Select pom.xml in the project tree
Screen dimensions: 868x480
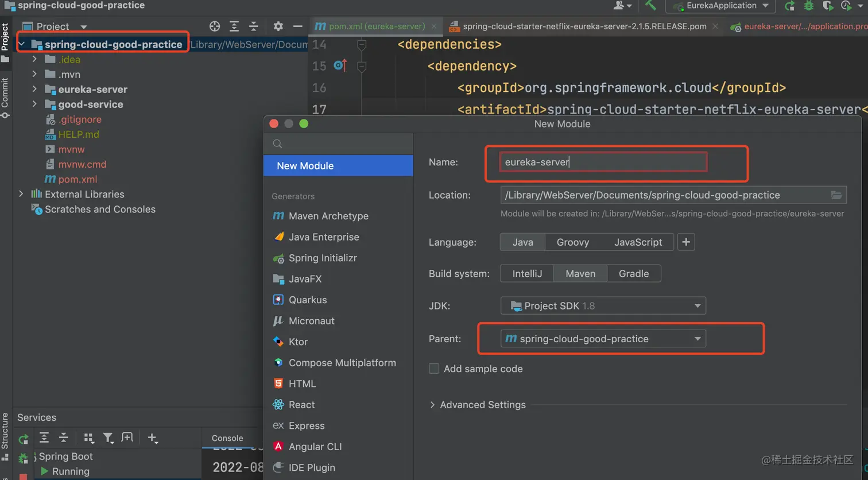pyautogui.click(x=77, y=179)
